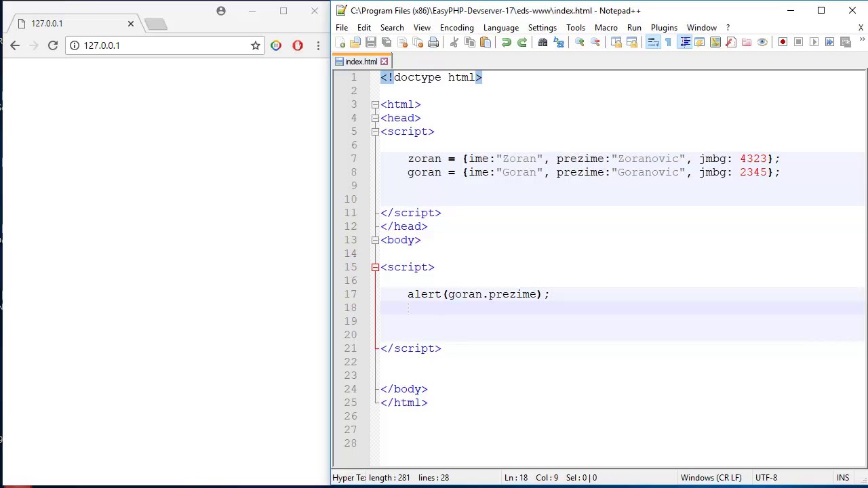Image resolution: width=868 pixels, height=488 pixels.
Task: Collapse the head fold on line 4
Action: (x=375, y=118)
